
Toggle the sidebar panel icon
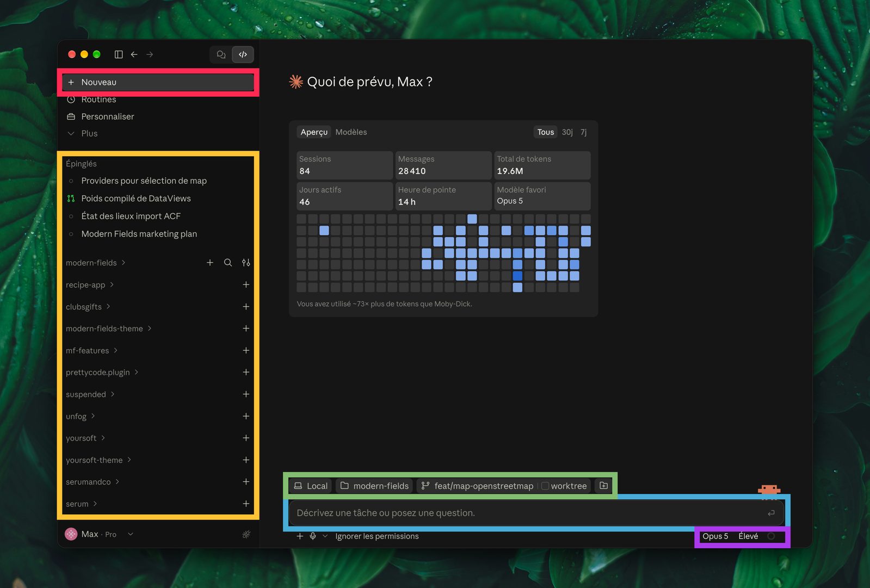pos(119,54)
